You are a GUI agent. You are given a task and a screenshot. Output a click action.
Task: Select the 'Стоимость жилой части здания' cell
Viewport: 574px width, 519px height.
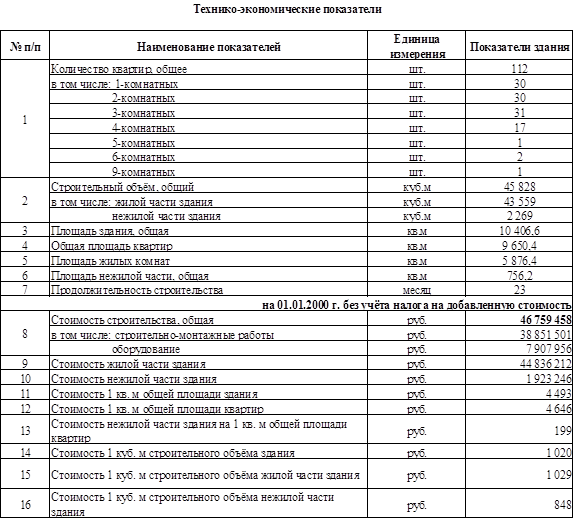[208, 363]
